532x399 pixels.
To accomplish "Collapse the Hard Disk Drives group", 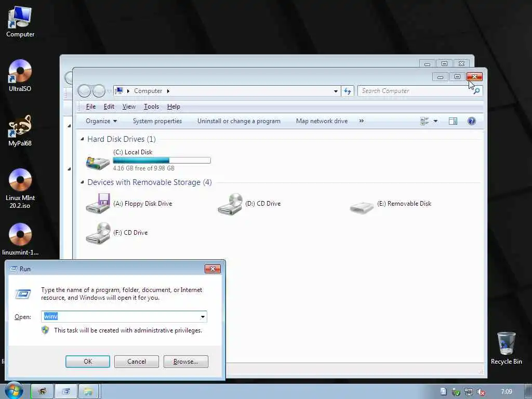I will 82,139.
